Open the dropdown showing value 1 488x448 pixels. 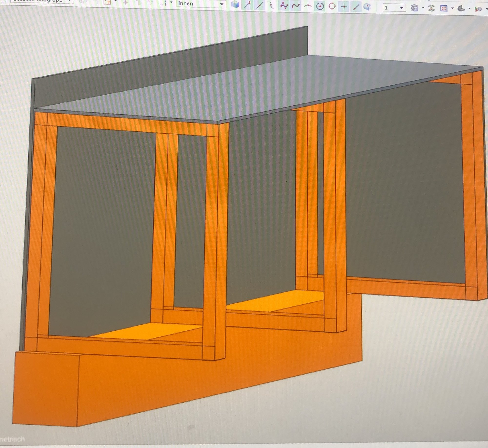(394, 8)
